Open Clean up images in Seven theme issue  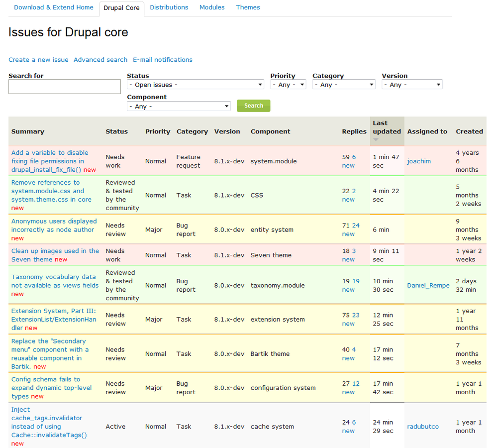[x=55, y=255]
